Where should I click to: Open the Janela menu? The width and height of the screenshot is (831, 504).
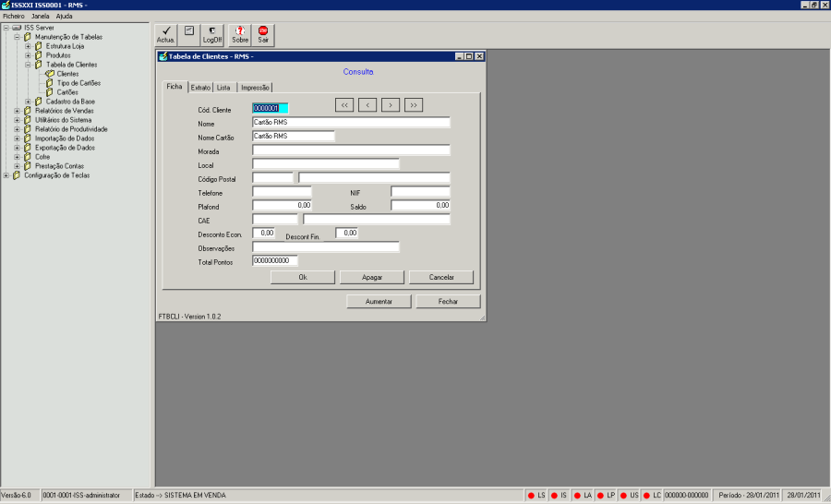coord(41,17)
